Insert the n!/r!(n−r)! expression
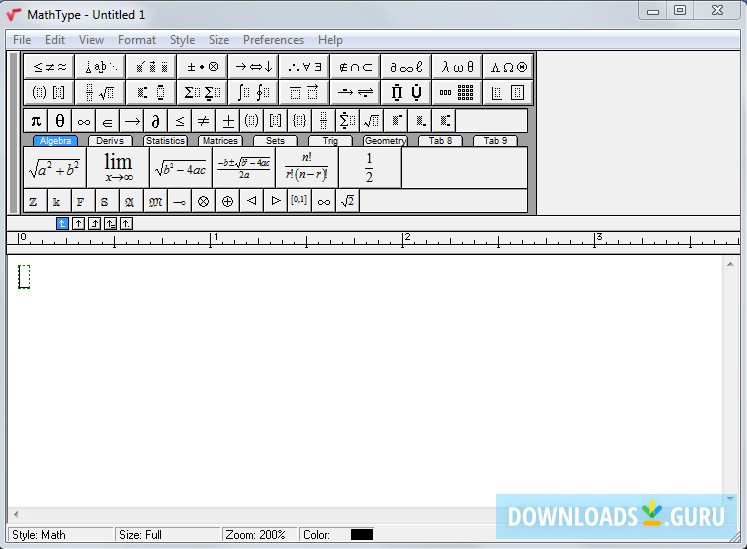This screenshot has height=549, width=747. [x=307, y=168]
